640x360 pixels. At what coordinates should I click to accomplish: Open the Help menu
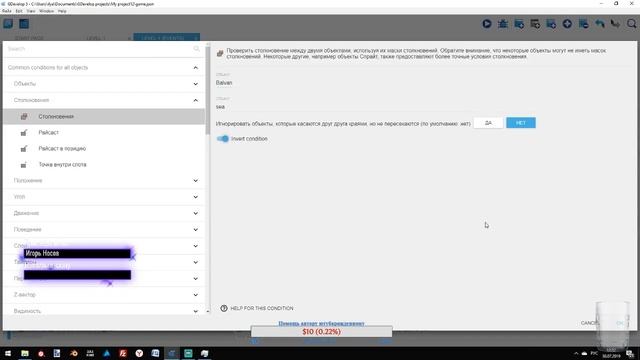tap(62, 11)
